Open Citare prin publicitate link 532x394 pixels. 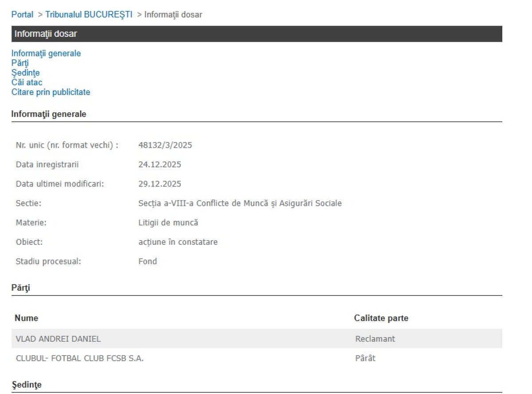point(51,92)
